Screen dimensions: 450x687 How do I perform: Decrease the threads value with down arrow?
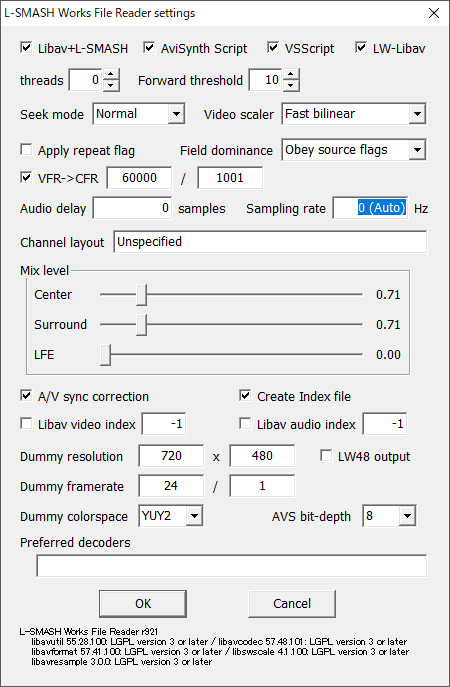click(111, 85)
